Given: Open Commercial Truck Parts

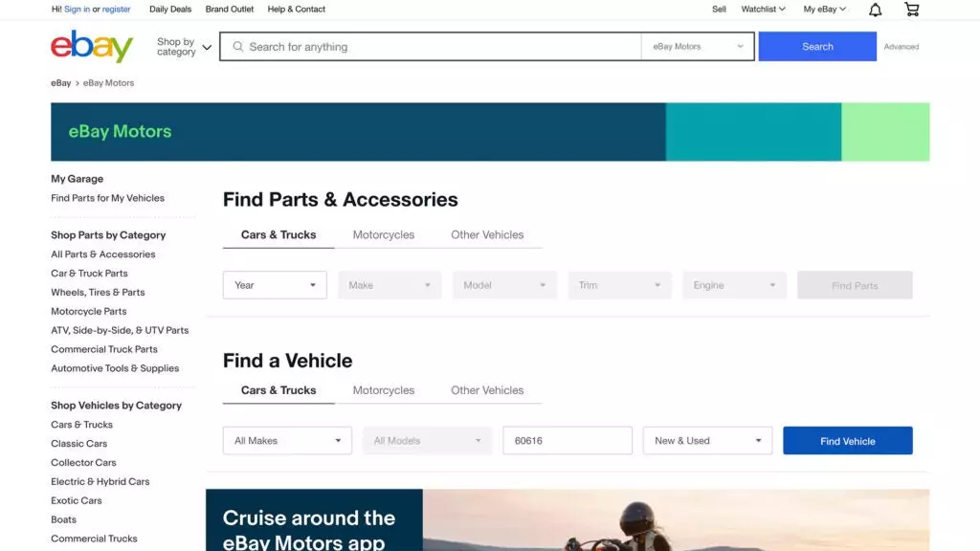Looking at the screenshot, I should pos(104,349).
